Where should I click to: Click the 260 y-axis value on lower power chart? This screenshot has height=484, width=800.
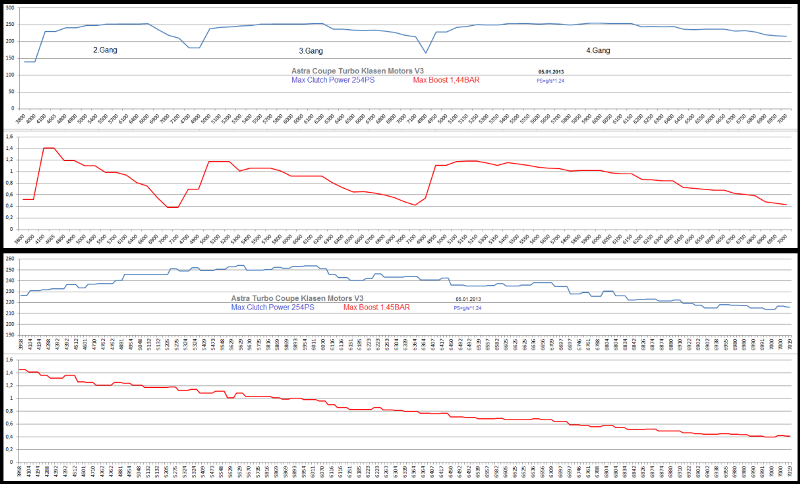[9, 259]
